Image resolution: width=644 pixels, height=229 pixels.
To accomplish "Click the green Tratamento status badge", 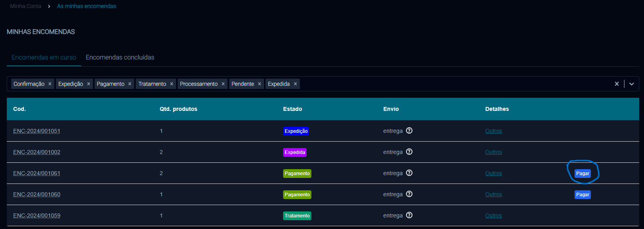I will (x=297, y=216).
